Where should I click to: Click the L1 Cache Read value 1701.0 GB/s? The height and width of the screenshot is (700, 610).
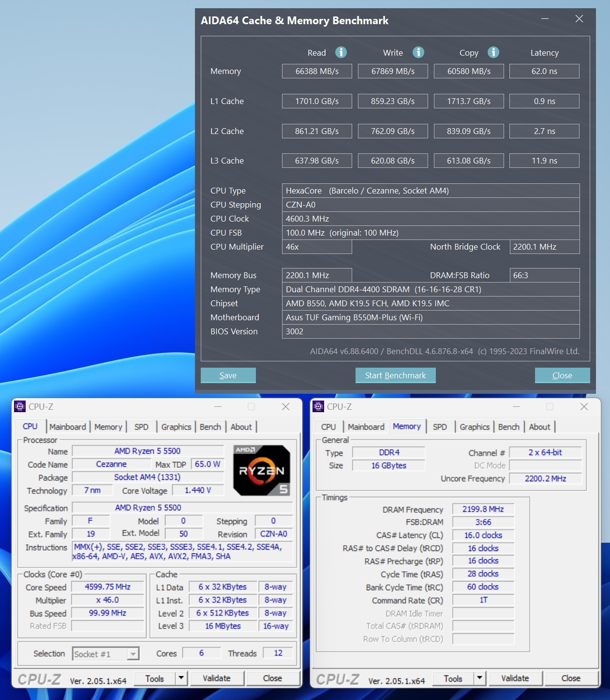coord(317,101)
